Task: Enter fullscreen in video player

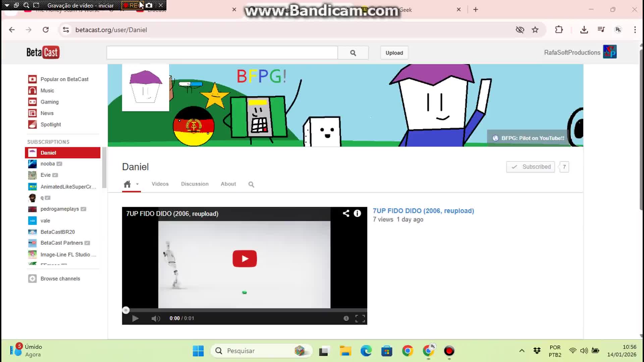Action: click(x=360, y=318)
